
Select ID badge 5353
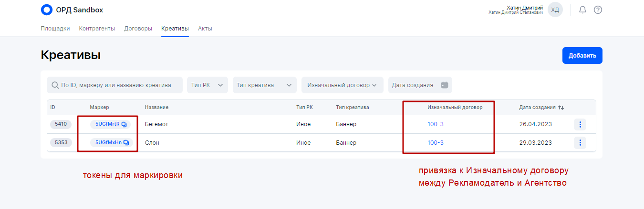click(x=61, y=142)
